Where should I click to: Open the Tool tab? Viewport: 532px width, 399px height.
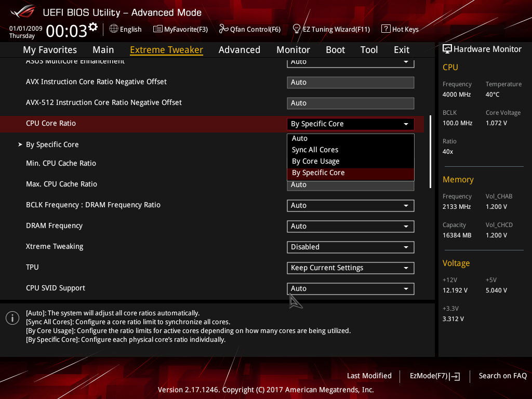(369, 50)
